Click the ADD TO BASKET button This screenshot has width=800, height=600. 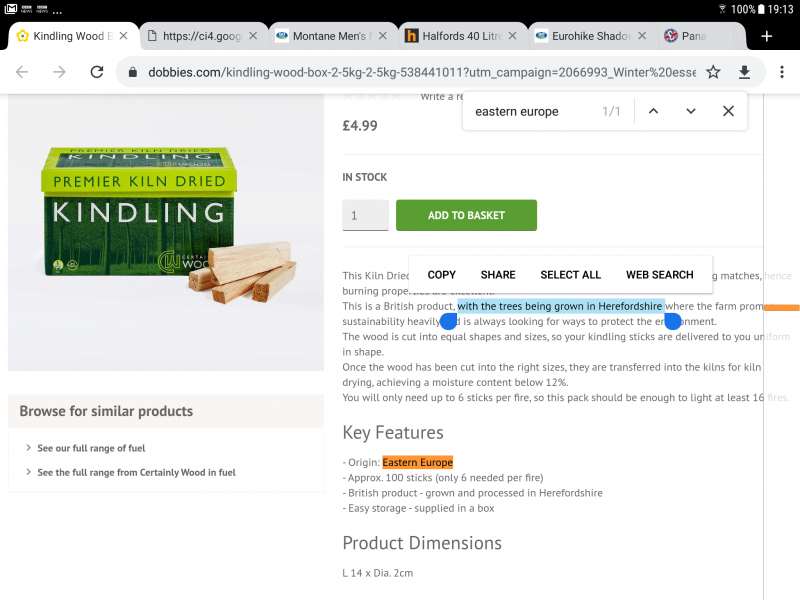[x=466, y=215]
